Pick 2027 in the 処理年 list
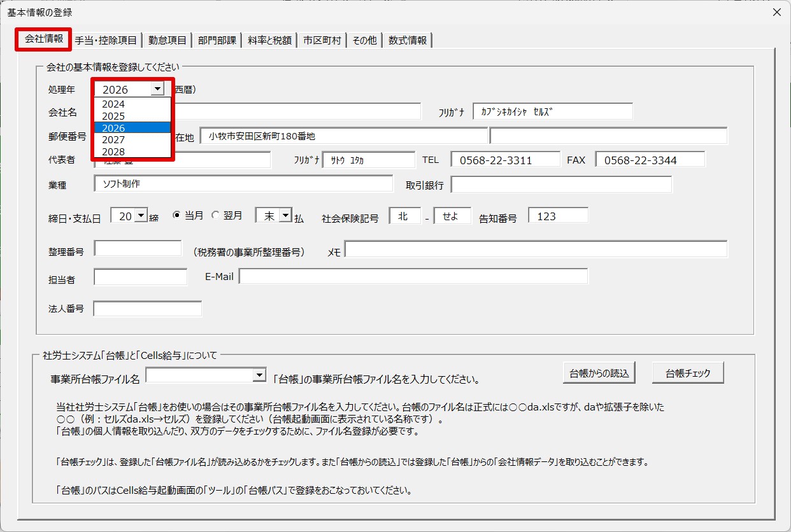The image size is (791, 532). (132, 139)
